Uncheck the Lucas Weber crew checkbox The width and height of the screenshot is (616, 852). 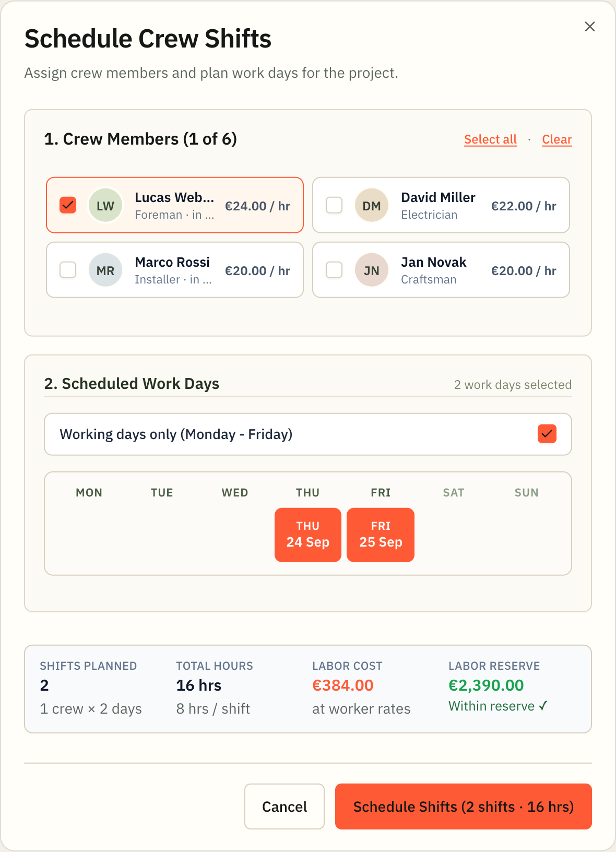click(68, 205)
